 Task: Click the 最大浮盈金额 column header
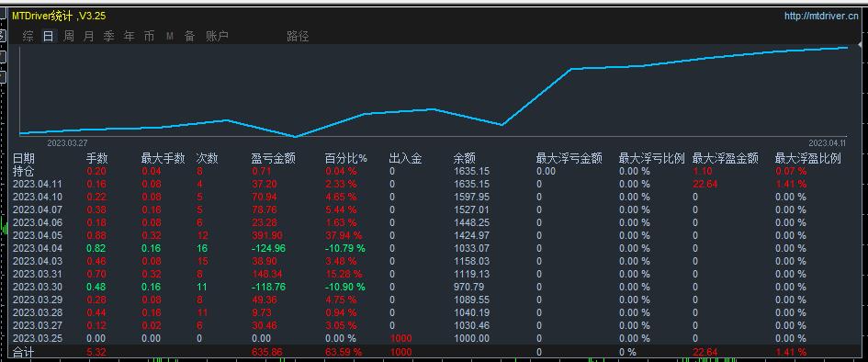coord(726,159)
